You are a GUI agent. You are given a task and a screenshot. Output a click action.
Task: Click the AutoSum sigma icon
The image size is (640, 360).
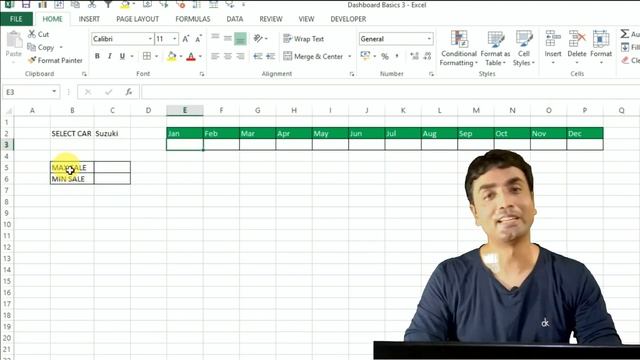coord(625,34)
